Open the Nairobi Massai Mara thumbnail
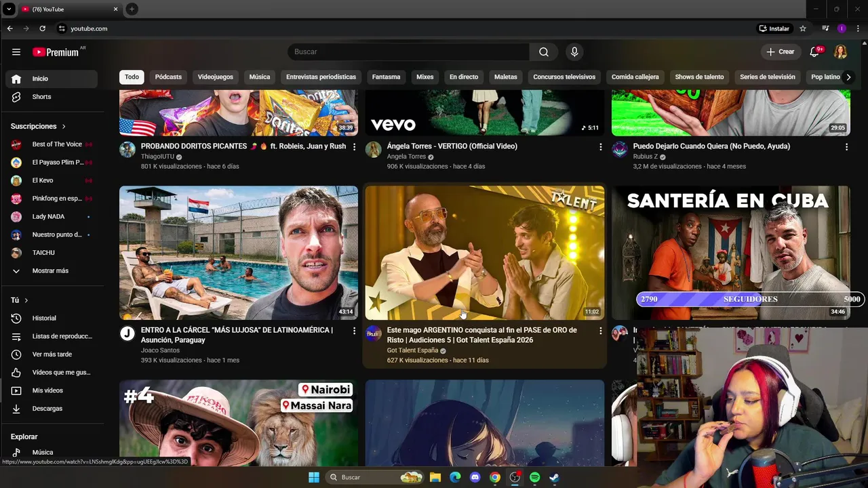 239,423
